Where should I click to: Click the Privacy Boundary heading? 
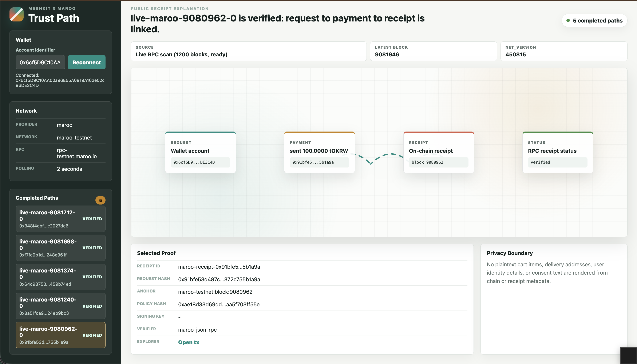[510, 253]
